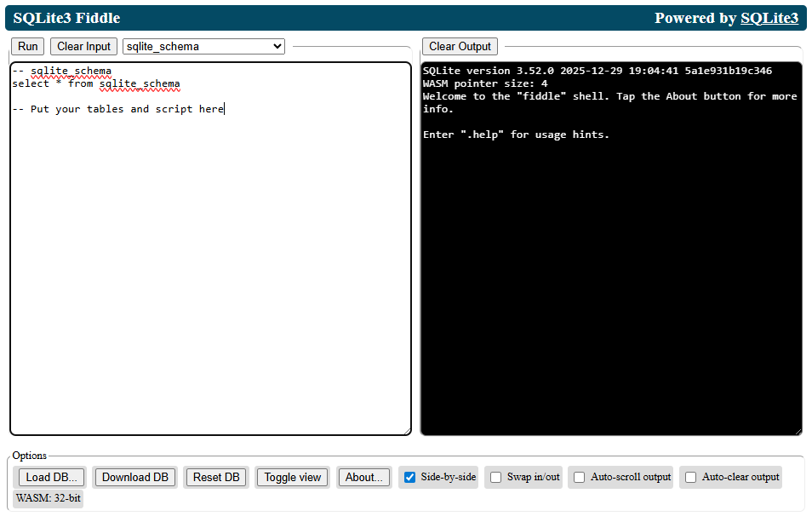
Task: Click Load DB to open a database
Action: tap(50, 477)
